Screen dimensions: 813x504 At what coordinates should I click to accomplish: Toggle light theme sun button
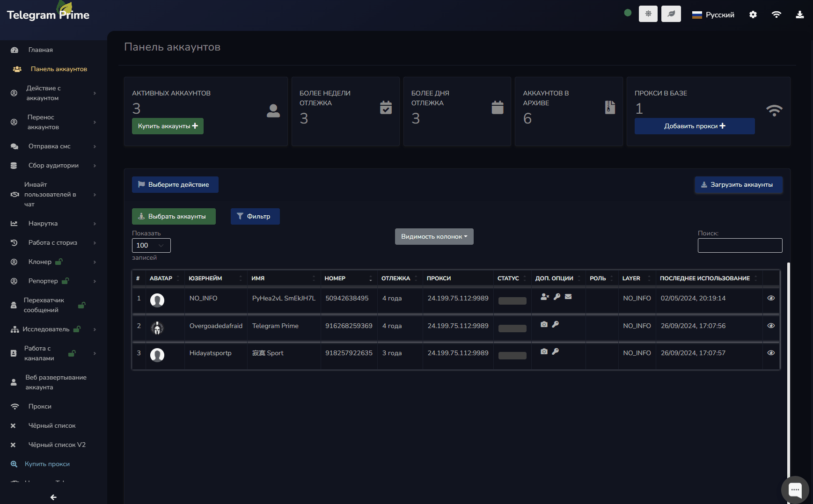[648, 14]
